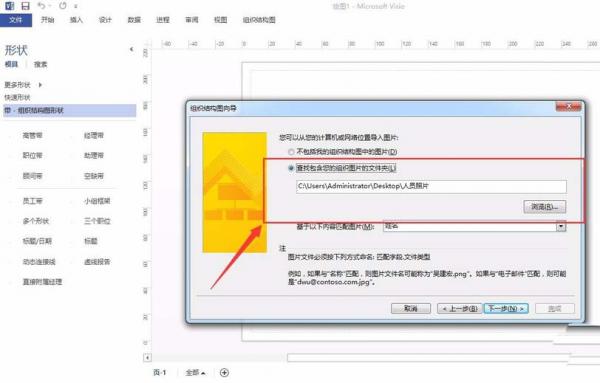Click 下一步(N) button in wizard

pos(506,308)
